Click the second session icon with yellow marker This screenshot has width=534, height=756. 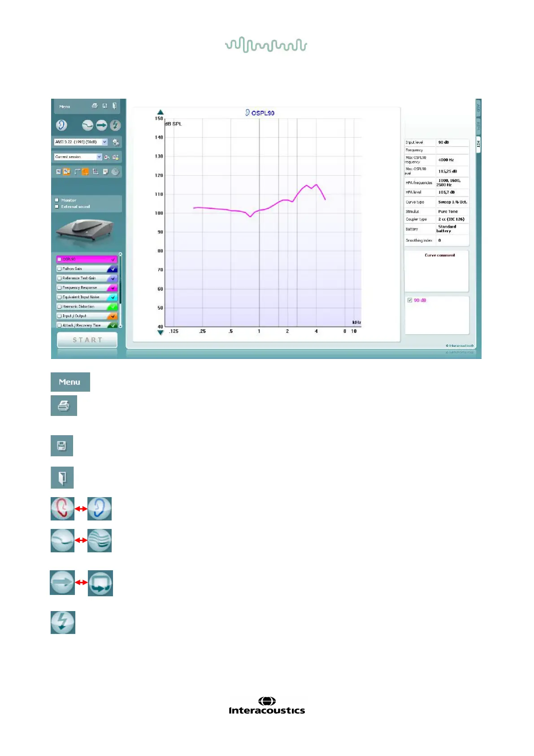116,157
